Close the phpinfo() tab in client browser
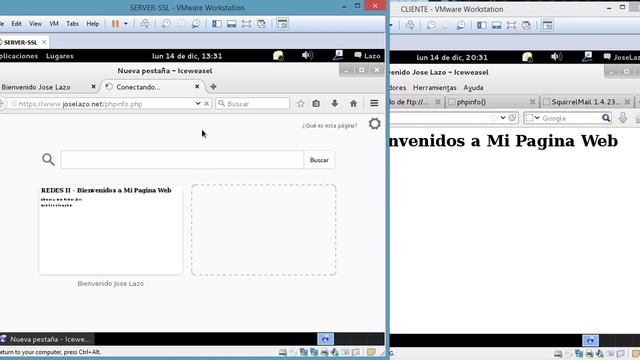The image size is (640, 360). click(x=532, y=102)
